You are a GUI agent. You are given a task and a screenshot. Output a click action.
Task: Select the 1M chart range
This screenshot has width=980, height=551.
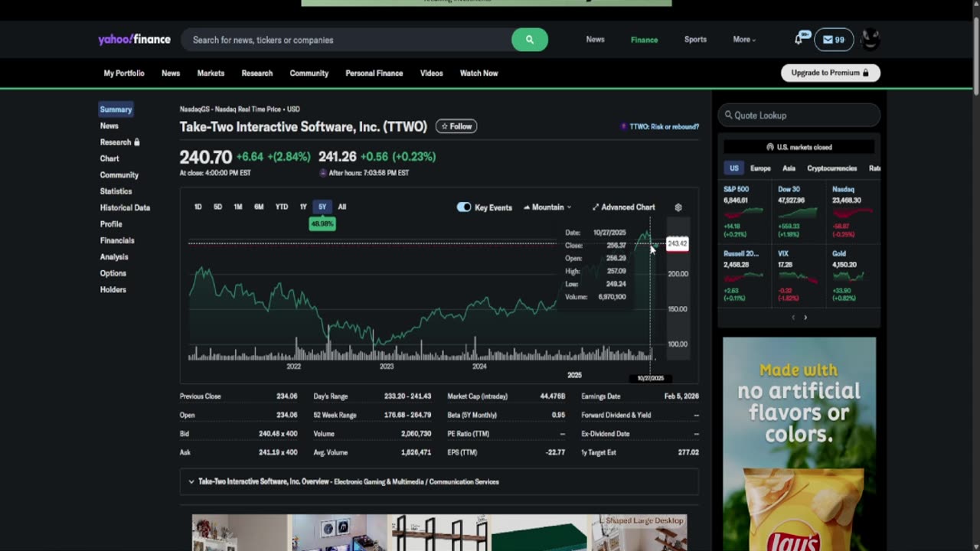[x=238, y=207]
